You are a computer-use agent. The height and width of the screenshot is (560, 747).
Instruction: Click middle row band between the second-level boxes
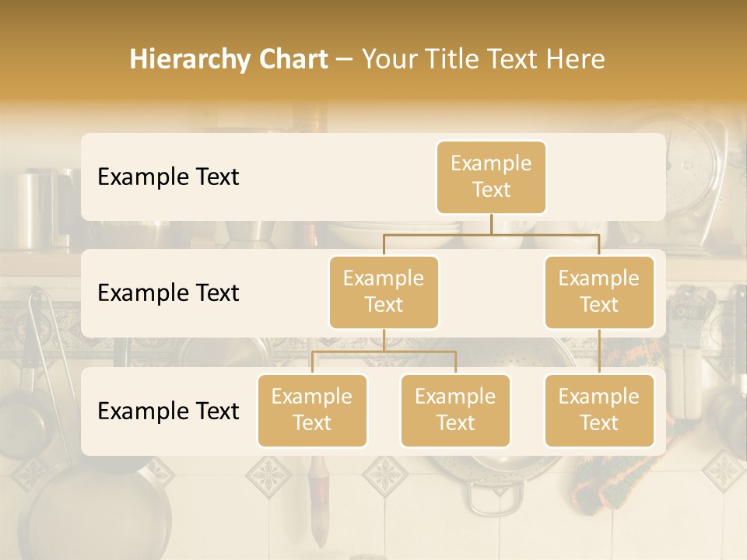[491, 293]
